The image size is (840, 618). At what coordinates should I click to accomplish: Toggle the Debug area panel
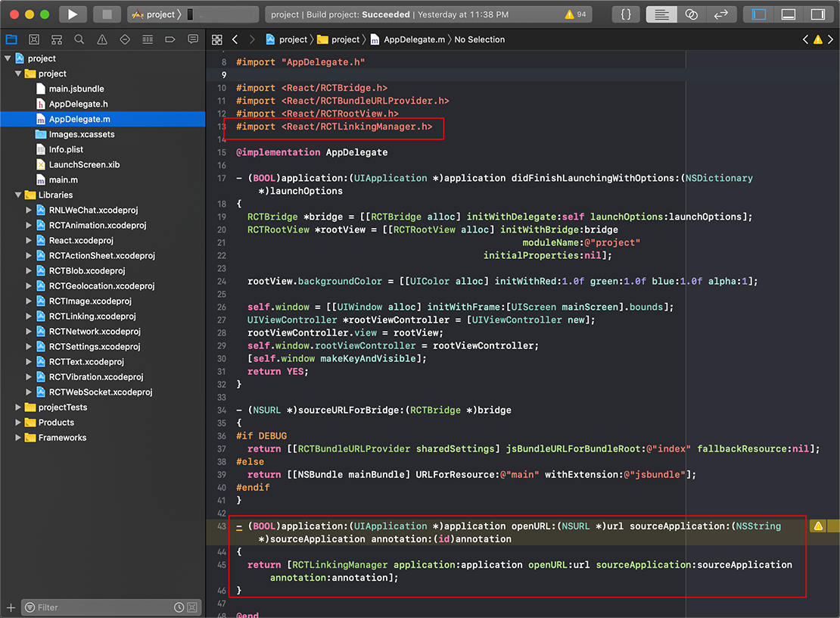(x=789, y=14)
